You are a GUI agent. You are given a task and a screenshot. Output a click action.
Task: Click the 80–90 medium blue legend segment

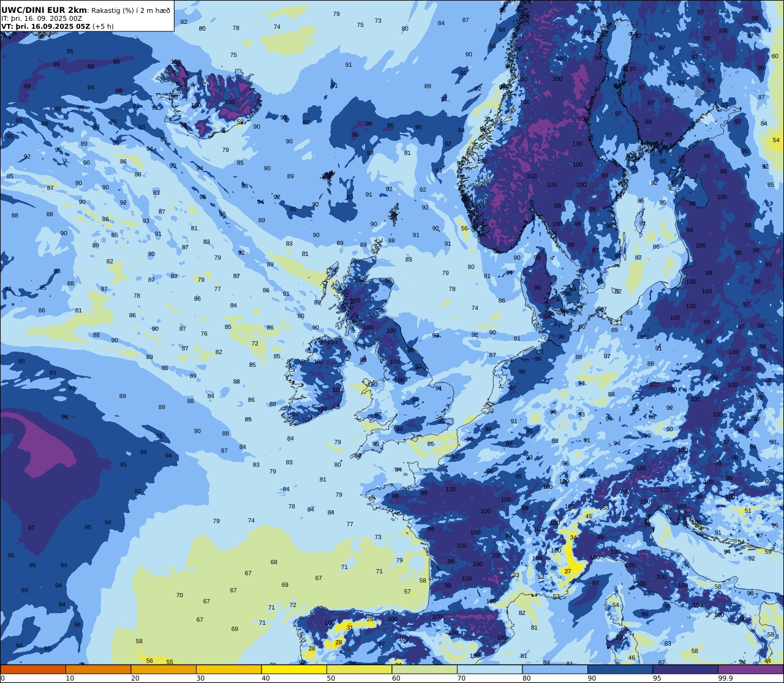point(555,670)
